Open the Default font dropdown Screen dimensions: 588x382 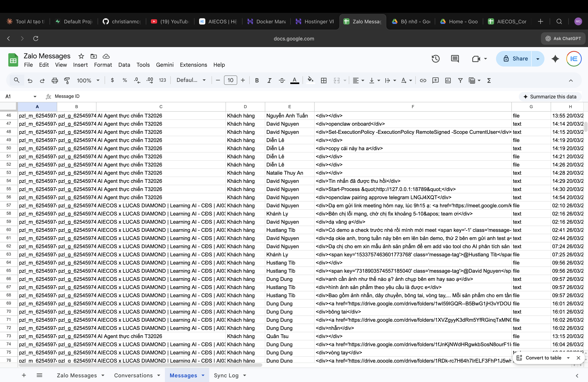(x=191, y=80)
